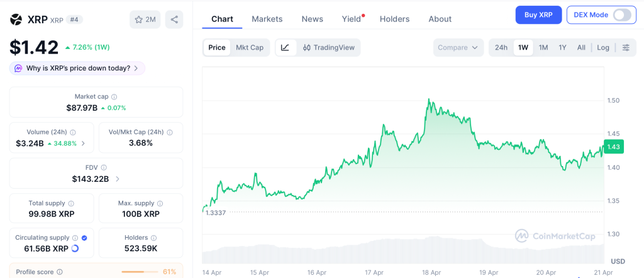Expand the FDV details chevron
Screen dimensions: 644x278
(118, 179)
